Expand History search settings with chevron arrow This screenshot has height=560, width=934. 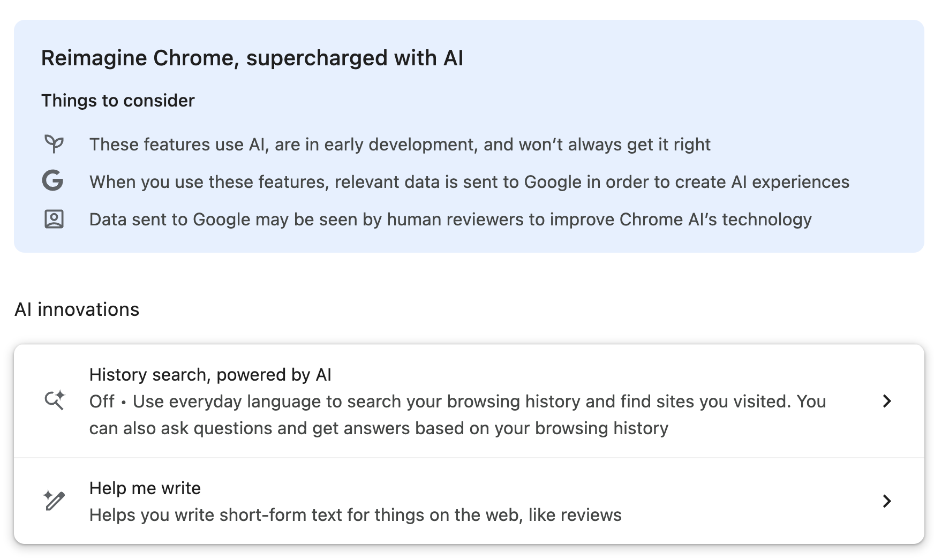887,401
